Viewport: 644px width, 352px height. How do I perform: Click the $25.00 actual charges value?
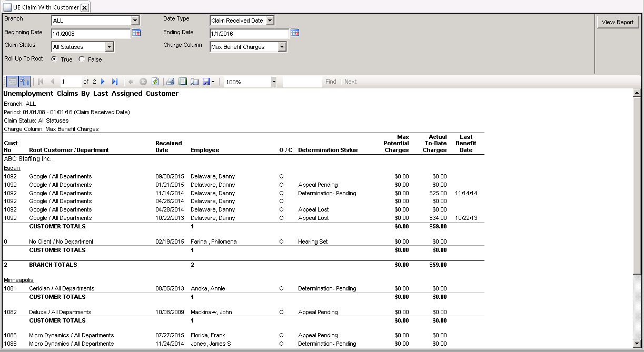click(438, 193)
